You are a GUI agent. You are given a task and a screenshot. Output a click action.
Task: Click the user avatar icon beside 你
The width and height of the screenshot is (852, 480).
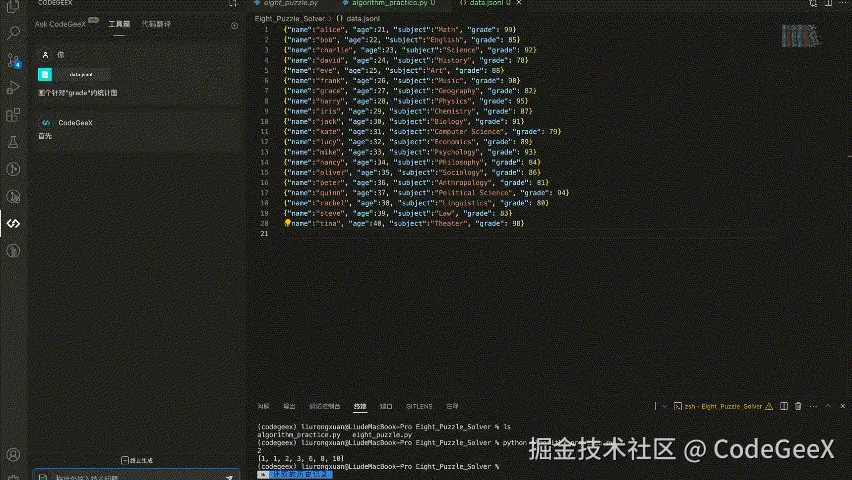[45, 55]
